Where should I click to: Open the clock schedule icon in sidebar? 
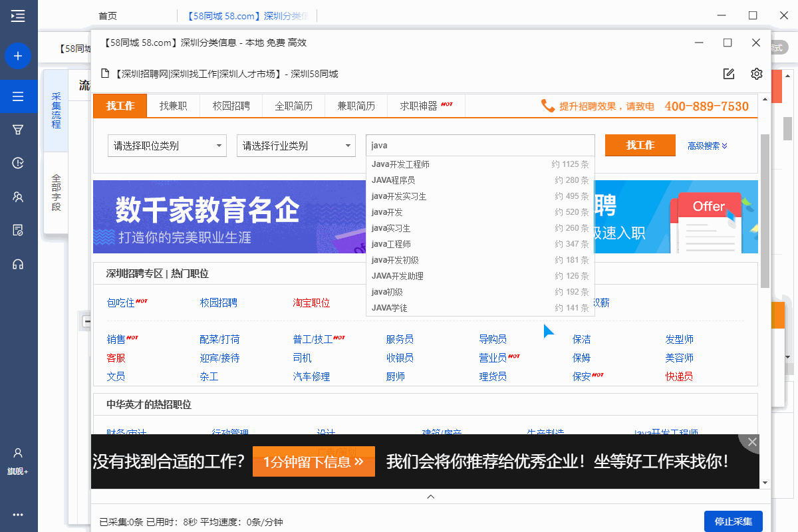18,163
